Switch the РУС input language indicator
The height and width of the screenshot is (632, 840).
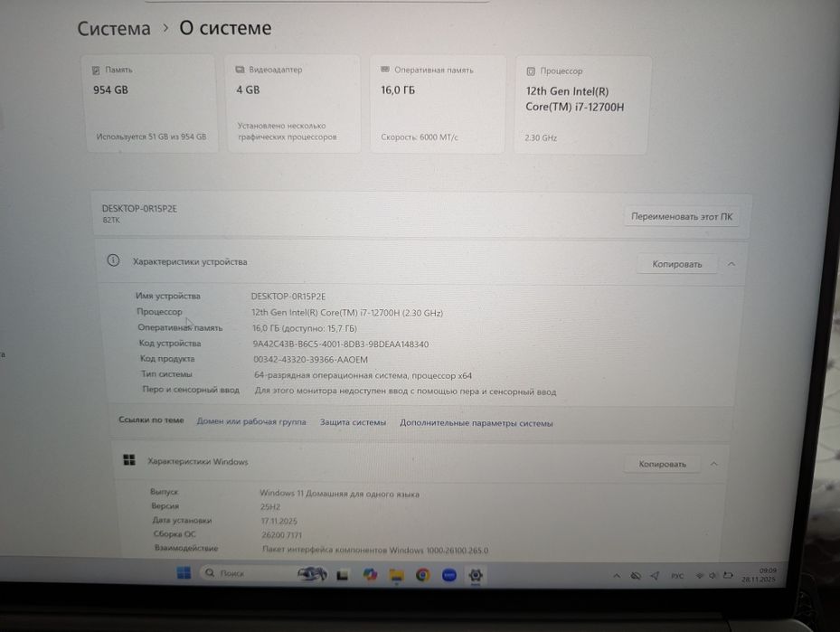(677, 576)
